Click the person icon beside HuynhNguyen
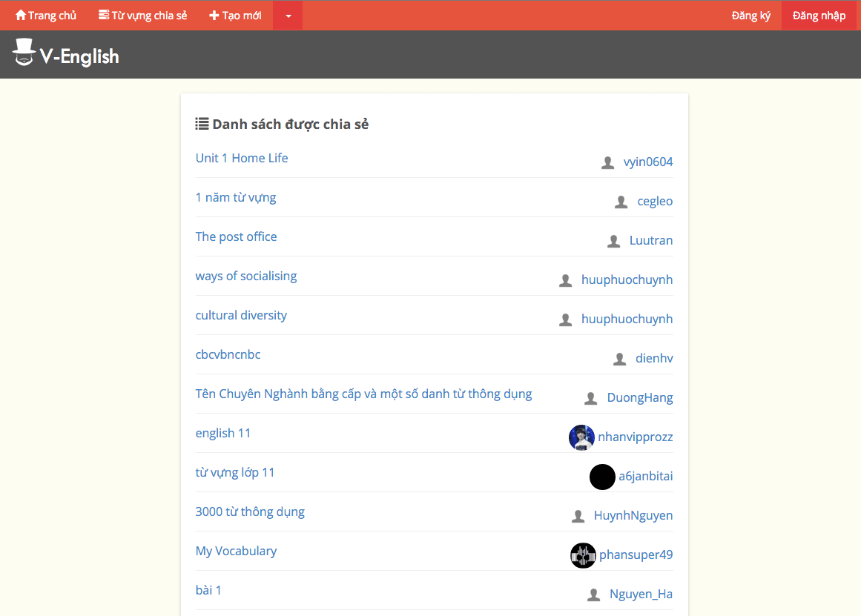Viewport: 861px width, 616px height. tap(578, 516)
